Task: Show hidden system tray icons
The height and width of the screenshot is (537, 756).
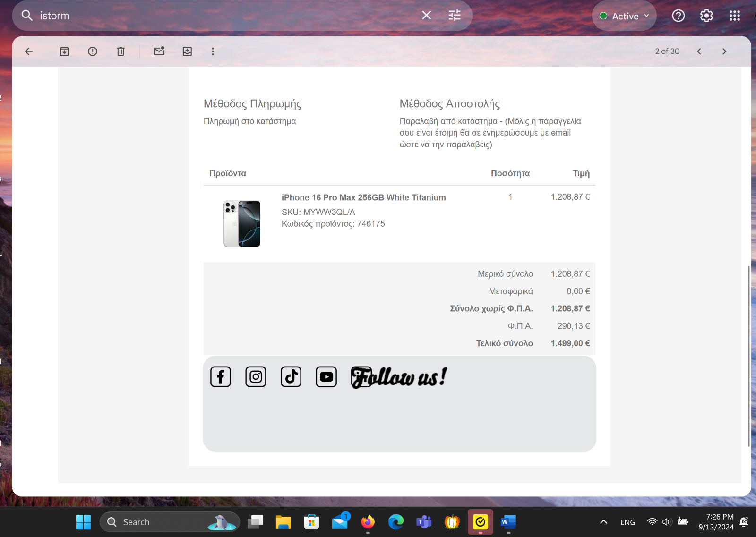Action: (603, 522)
